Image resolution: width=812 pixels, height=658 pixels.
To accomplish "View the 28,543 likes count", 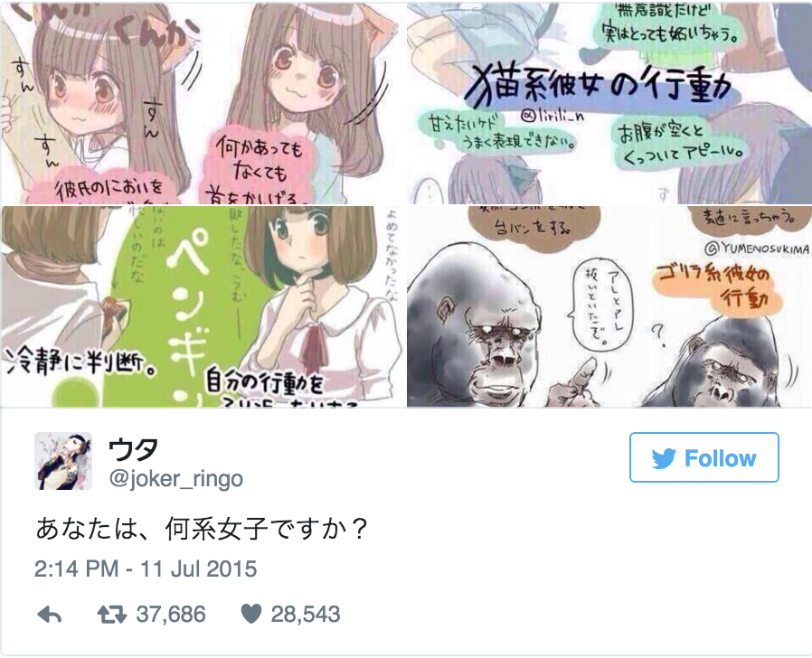I will [x=306, y=615].
